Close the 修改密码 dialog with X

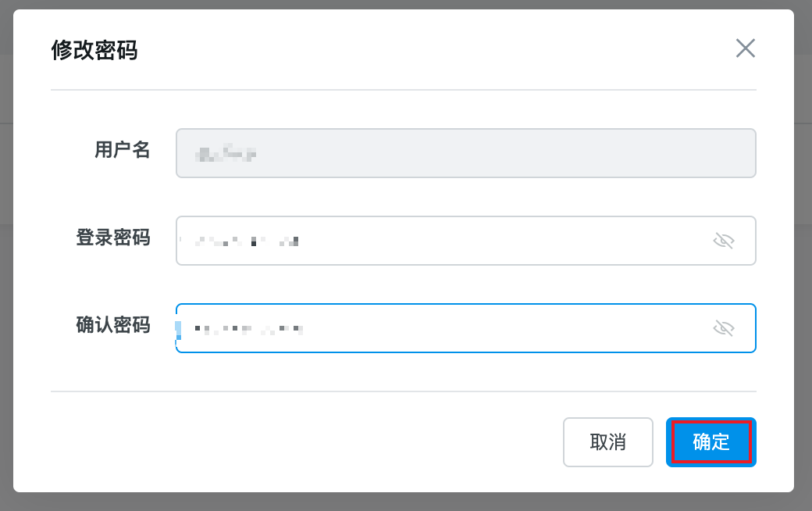click(746, 48)
